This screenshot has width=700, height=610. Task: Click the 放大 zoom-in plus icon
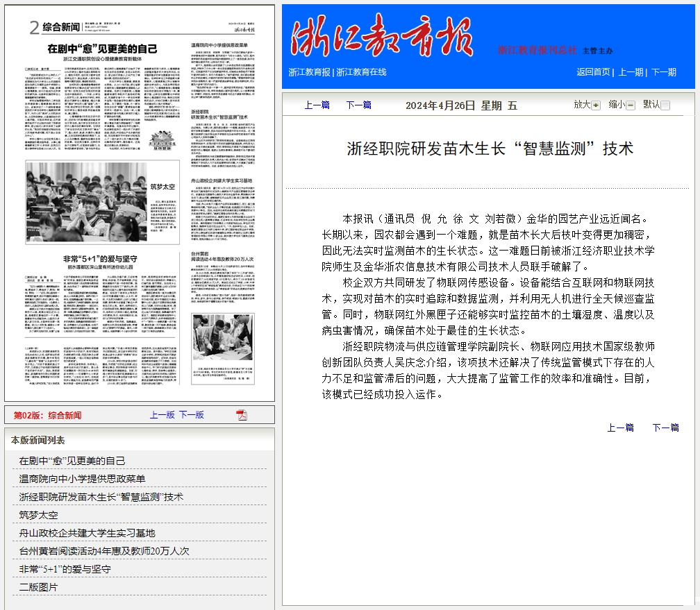[595, 105]
